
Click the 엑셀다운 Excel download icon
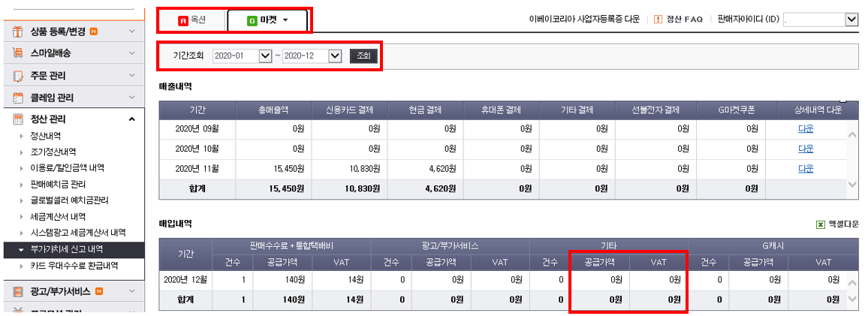click(x=821, y=224)
